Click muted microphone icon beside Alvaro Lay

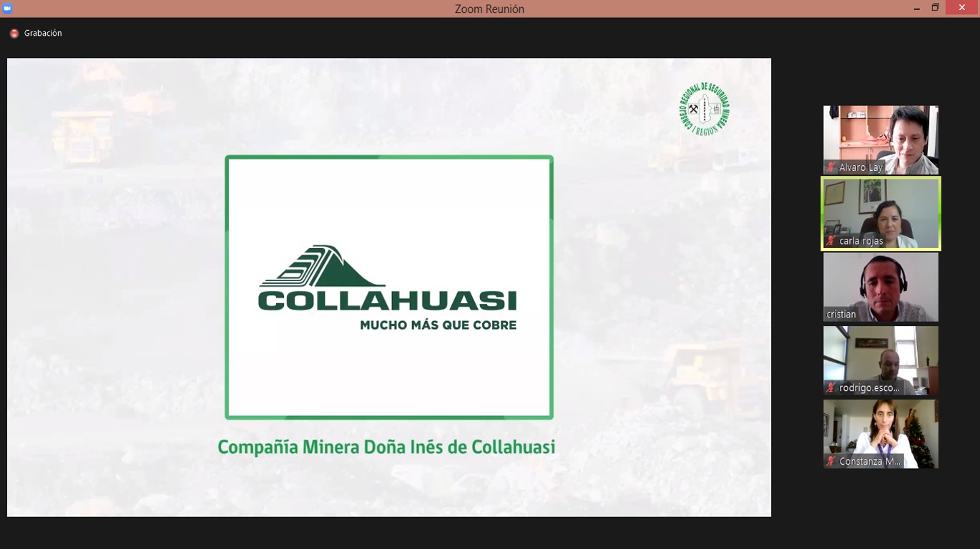pos(831,167)
